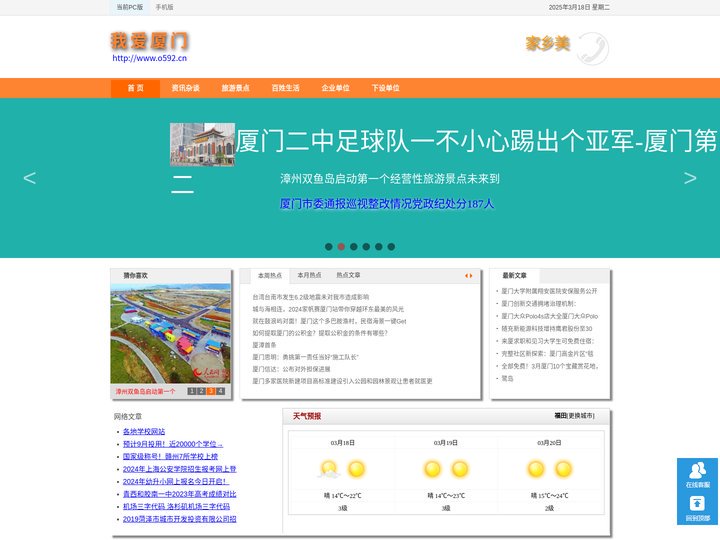Show slide 4 in 猜你喜欢 slideshow
The height and width of the screenshot is (540, 720).
220,391
